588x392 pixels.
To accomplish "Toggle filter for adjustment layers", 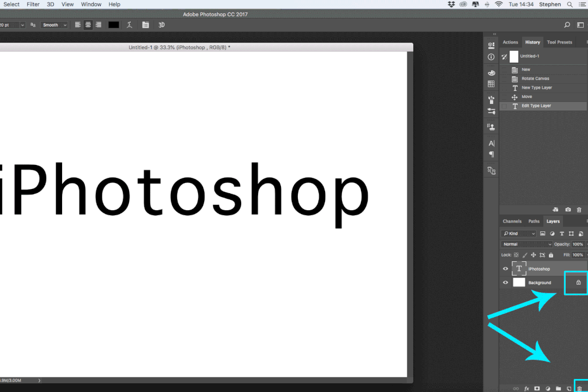I will (552, 234).
